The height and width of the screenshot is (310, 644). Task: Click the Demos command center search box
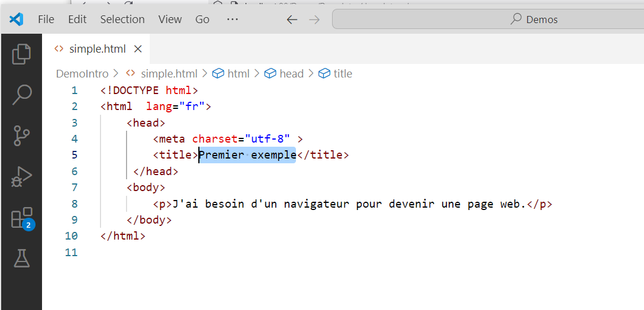[x=488, y=20]
